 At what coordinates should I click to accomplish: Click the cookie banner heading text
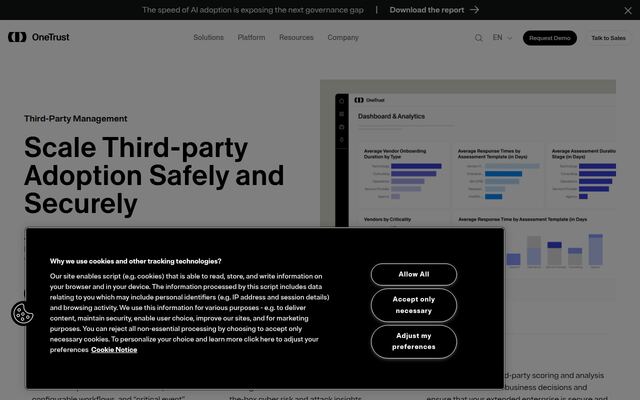136,261
